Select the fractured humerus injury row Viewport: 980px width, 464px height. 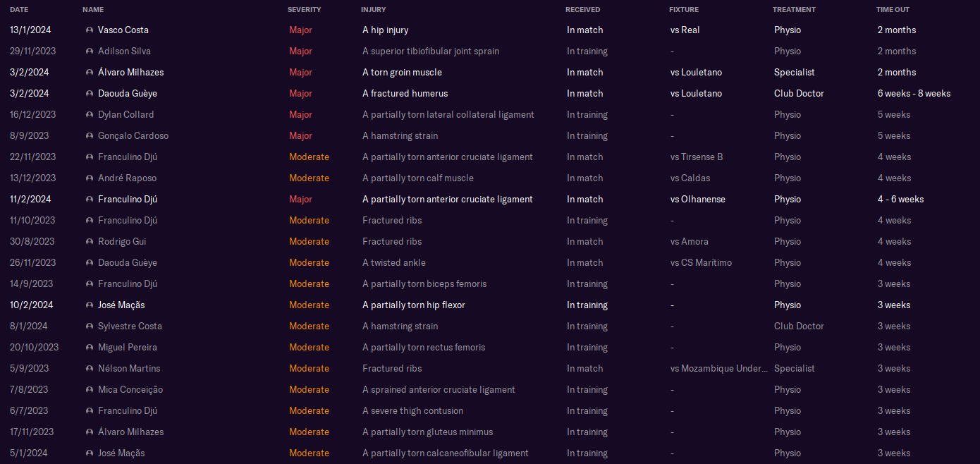405,94
